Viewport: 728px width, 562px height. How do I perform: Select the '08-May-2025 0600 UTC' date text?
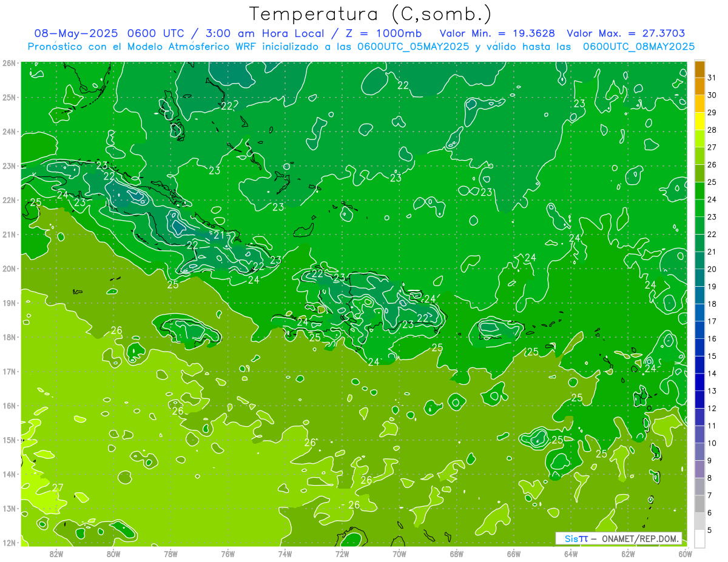(109, 33)
